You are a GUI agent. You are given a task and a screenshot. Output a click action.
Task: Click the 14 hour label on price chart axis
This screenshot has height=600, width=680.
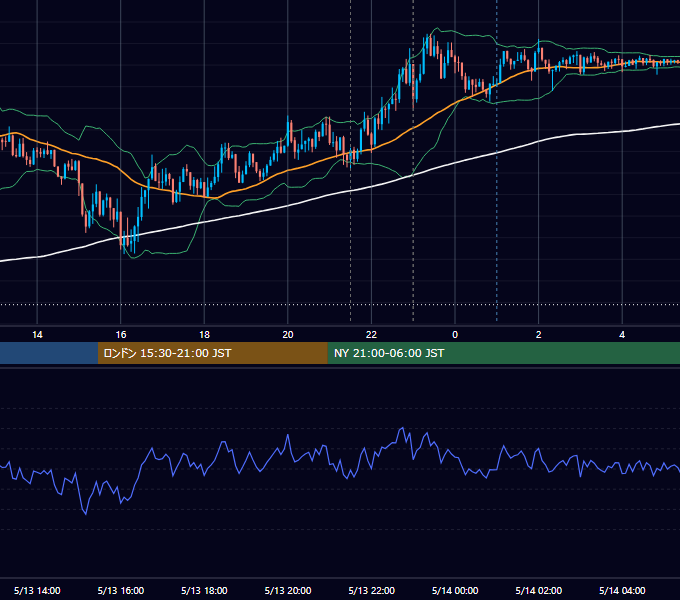click(x=37, y=335)
